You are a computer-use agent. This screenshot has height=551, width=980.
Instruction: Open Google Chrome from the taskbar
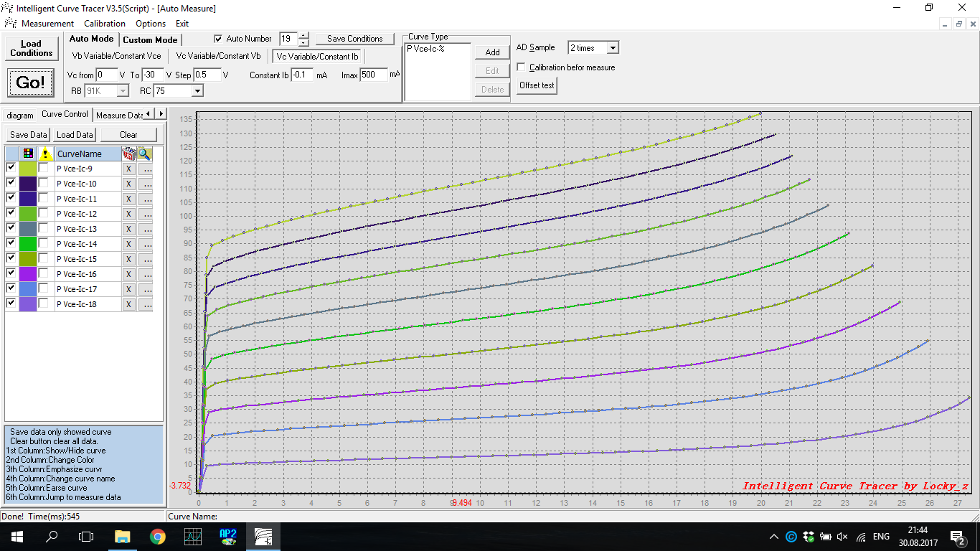pos(158,537)
